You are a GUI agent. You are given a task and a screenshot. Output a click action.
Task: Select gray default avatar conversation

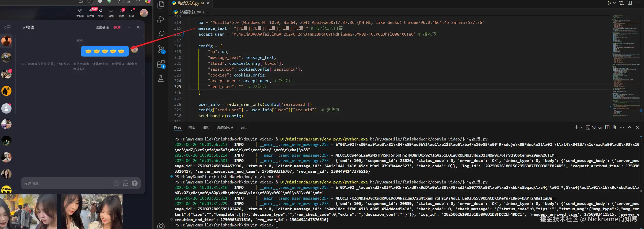click(6, 108)
